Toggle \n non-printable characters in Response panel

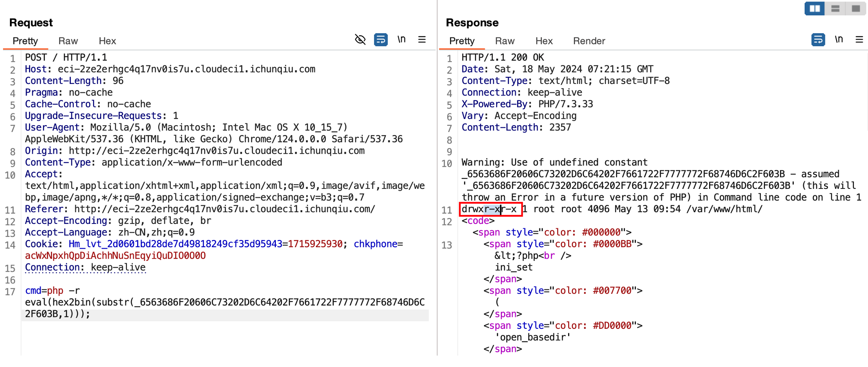(x=839, y=39)
